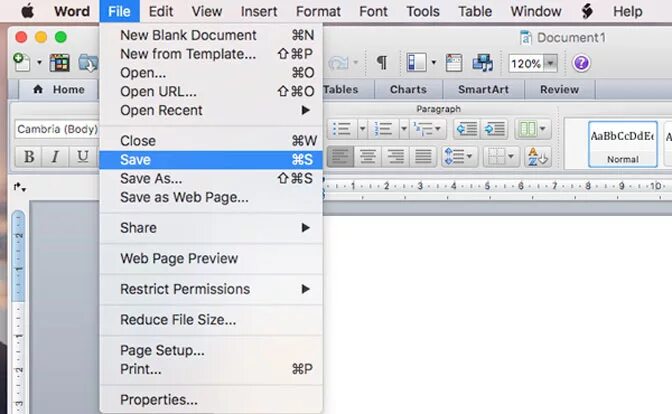Screen dimensions: 672x414
Task: Open the bulleted list dropdown arrow
Action: coord(362,129)
